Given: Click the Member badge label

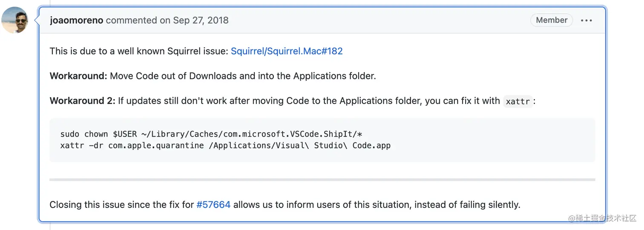Looking at the screenshot, I should (552, 20).
